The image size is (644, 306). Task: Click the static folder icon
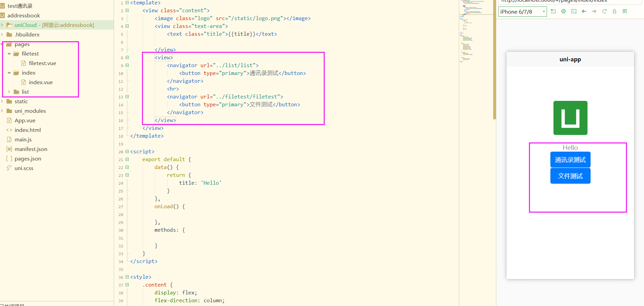[9, 101]
